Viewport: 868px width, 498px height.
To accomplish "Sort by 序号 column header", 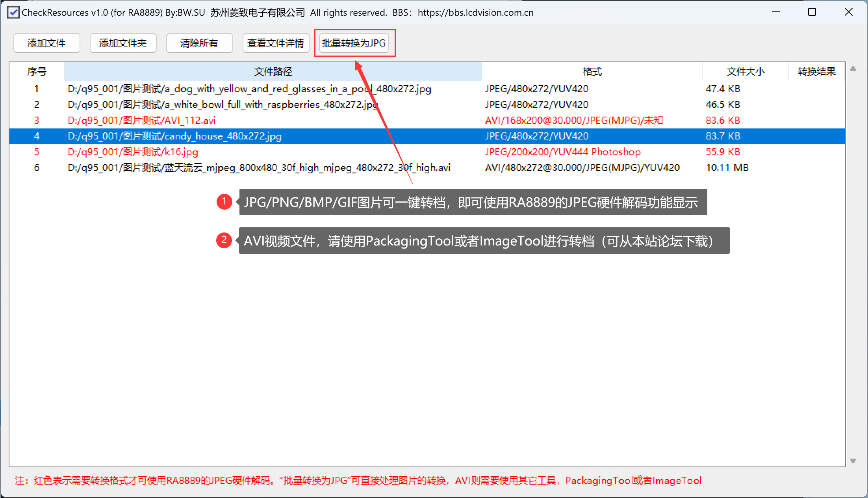I will [37, 71].
